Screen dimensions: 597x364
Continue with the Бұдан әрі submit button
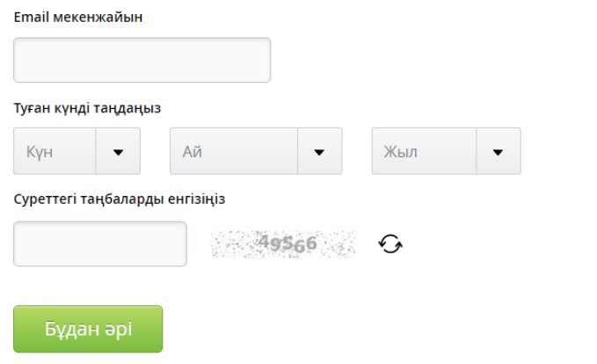pos(88,329)
